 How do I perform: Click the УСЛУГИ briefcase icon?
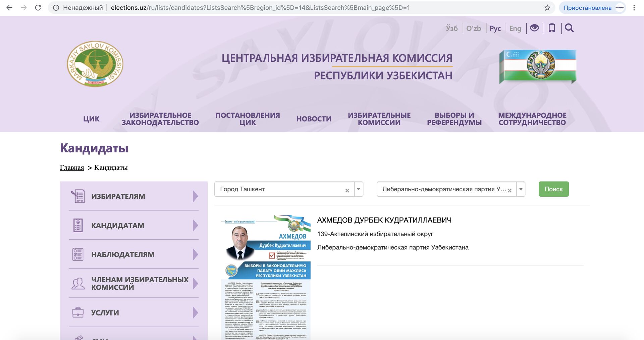pos(78,312)
